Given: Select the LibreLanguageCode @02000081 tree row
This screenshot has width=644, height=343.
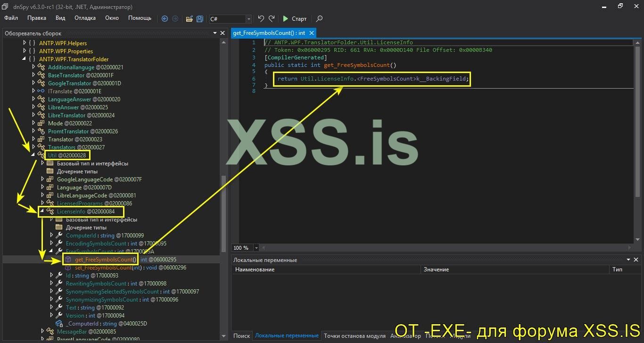Looking at the screenshot, I should (x=97, y=196).
